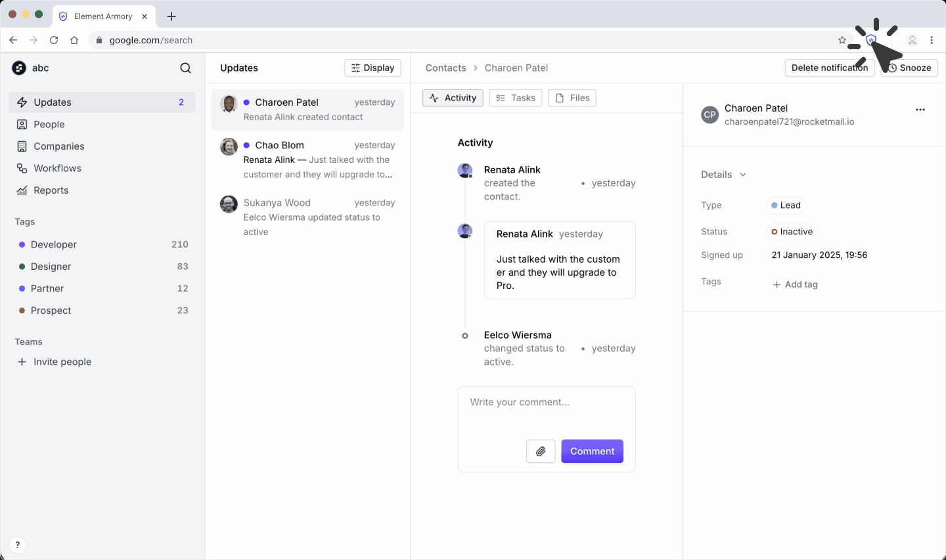Viewport: 946px width, 560px height.
Task: Expand the Details section chevron
Action: click(x=743, y=175)
